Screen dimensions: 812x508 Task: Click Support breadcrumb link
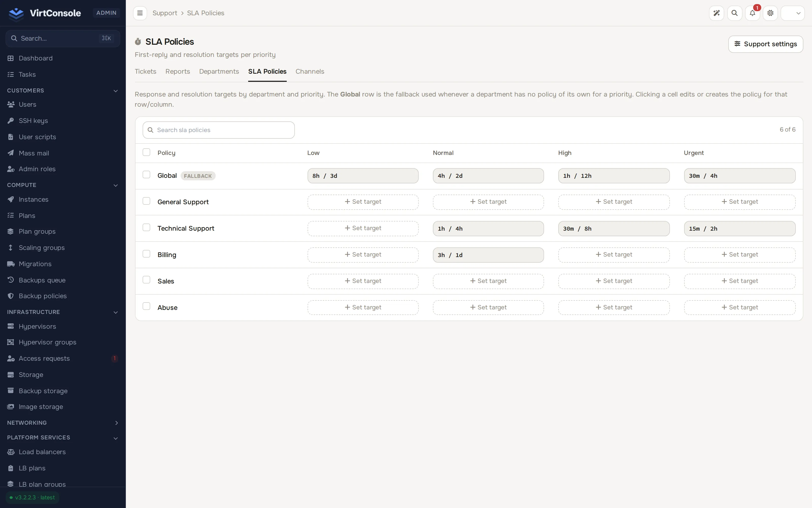point(165,13)
